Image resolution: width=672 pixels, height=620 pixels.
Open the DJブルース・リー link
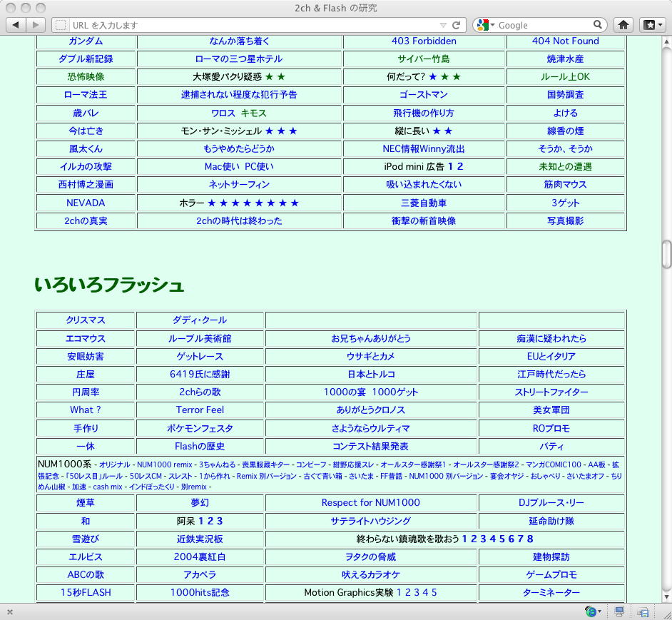[x=551, y=503]
